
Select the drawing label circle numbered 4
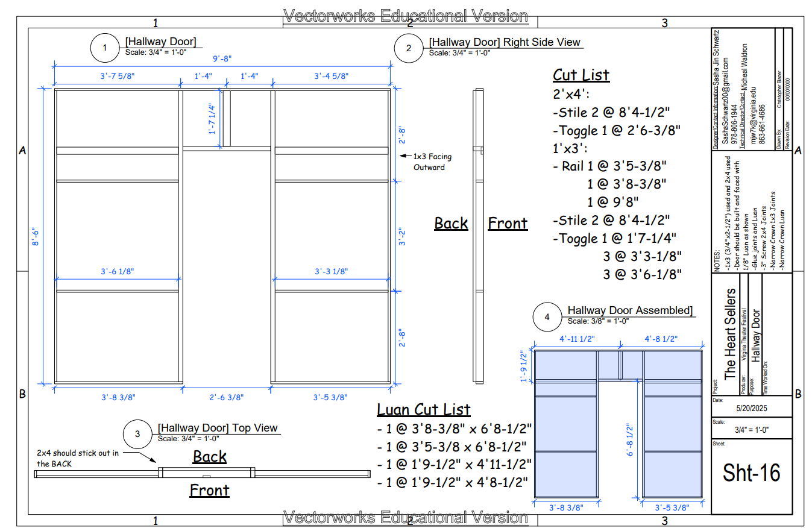click(x=547, y=318)
